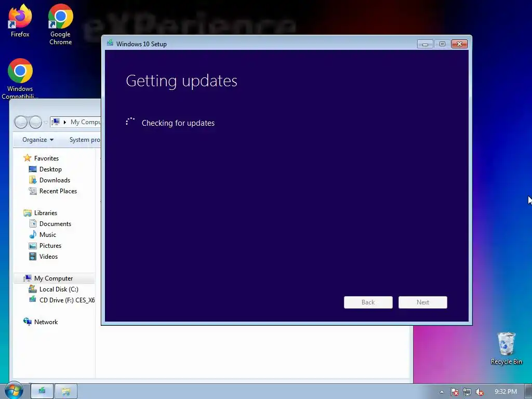The width and height of the screenshot is (532, 399).
Task: Select Network in Explorer navigation pane
Action: tap(41, 322)
